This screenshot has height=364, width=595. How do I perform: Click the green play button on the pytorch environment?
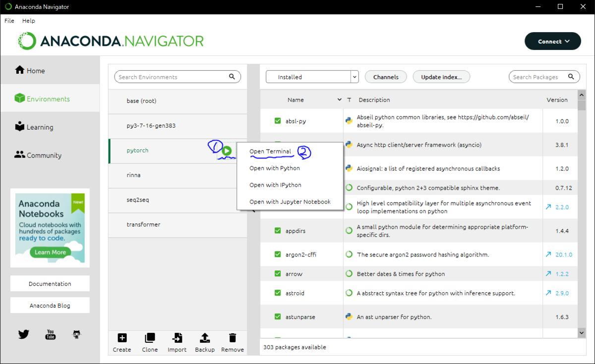click(x=227, y=151)
